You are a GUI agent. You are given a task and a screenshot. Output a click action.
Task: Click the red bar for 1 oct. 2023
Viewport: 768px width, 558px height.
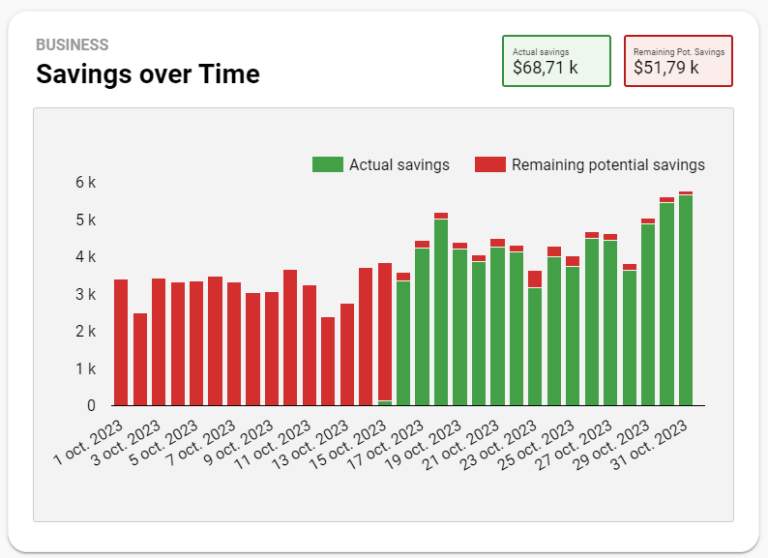(x=121, y=342)
